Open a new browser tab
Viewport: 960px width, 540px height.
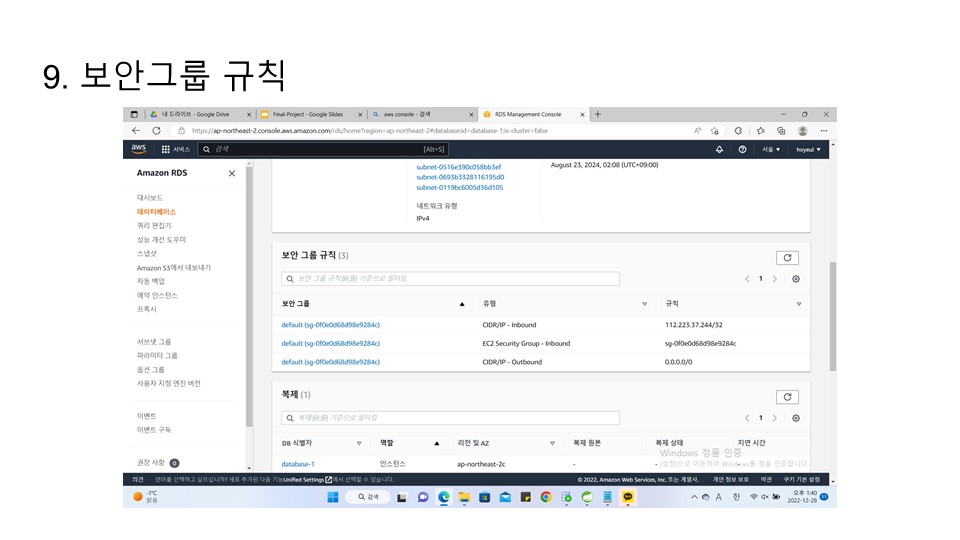598,114
